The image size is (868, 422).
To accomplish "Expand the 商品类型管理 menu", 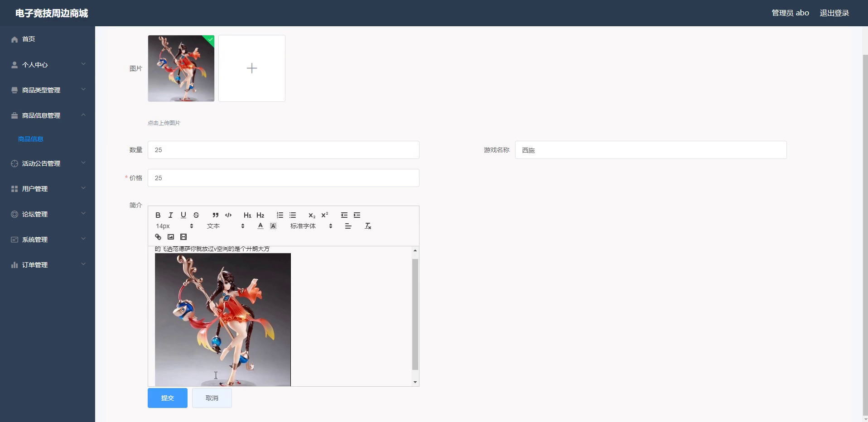I will coord(48,90).
